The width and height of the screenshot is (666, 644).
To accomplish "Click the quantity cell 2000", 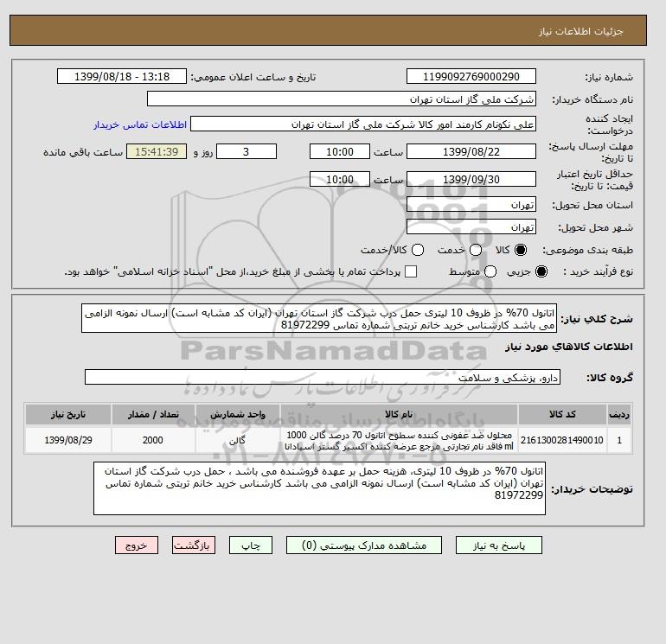I will point(153,440).
